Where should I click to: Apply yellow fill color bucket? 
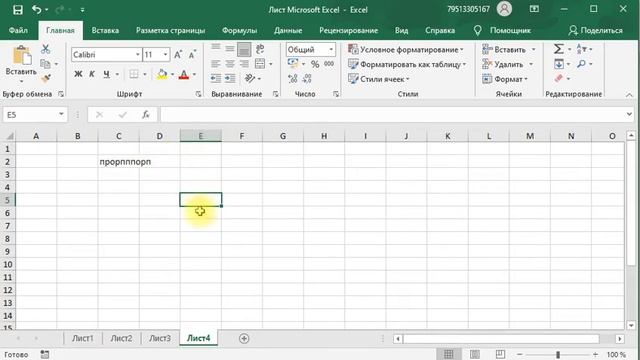(162, 74)
